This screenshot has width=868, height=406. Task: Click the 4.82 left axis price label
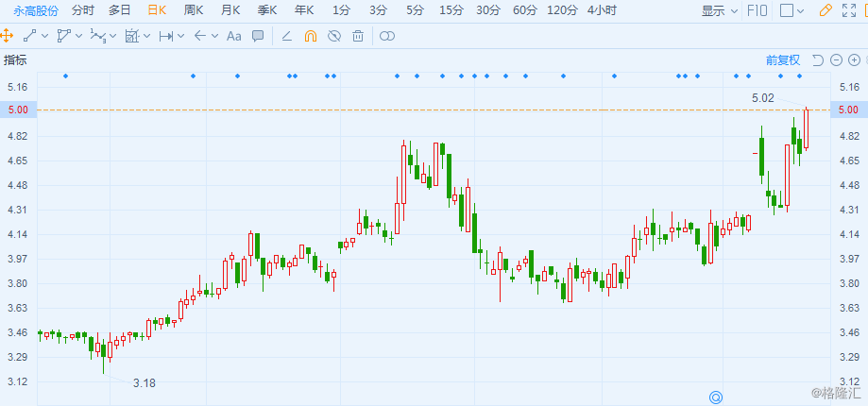click(x=18, y=137)
